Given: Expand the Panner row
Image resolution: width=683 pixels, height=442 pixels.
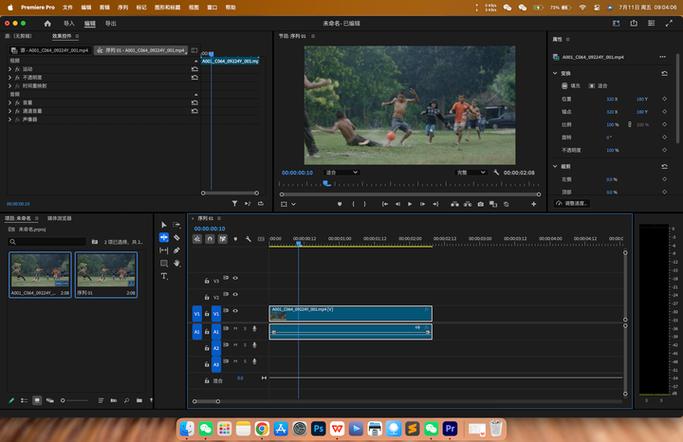Looking at the screenshot, I should coord(10,119).
